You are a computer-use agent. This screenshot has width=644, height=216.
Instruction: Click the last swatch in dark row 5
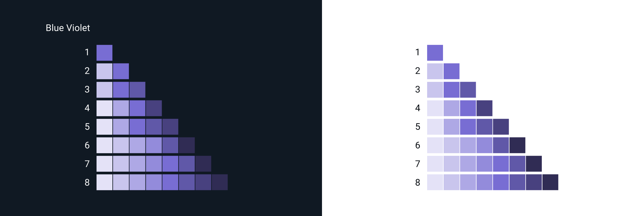(x=170, y=127)
